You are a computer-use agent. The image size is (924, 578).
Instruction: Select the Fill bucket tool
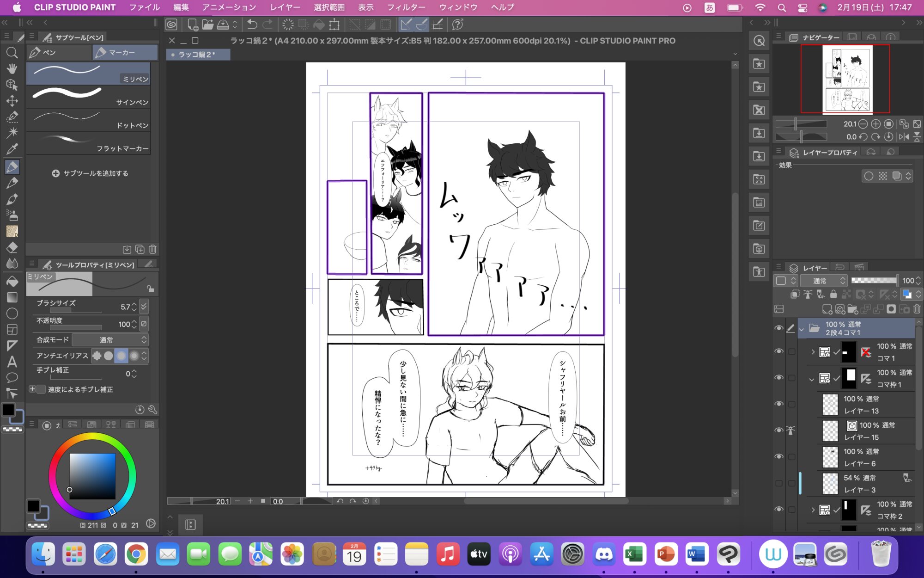(x=12, y=281)
